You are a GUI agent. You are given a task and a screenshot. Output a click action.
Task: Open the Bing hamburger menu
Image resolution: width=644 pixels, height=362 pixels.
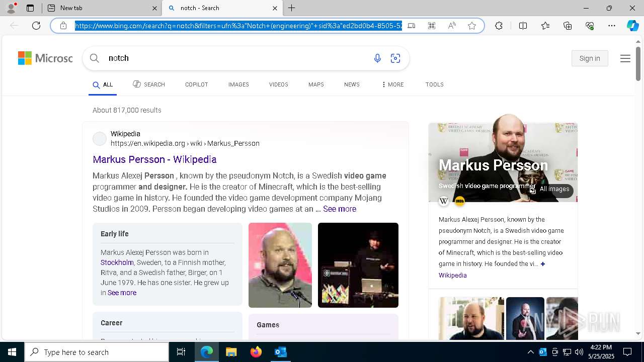(x=625, y=59)
